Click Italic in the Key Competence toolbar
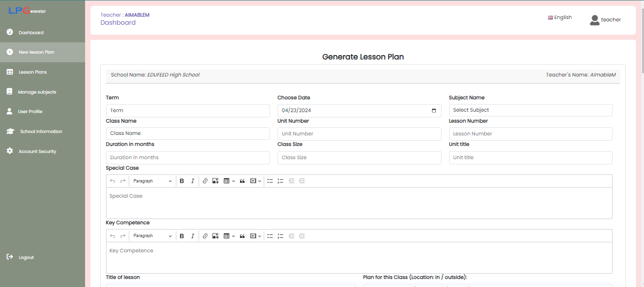This screenshot has height=287, width=644. (x=192, y=236)
